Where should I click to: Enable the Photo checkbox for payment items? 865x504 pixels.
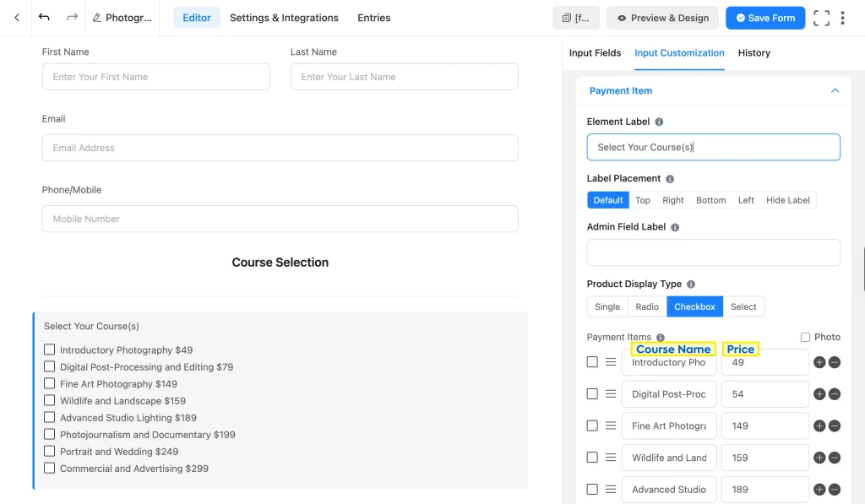(805, 337)
